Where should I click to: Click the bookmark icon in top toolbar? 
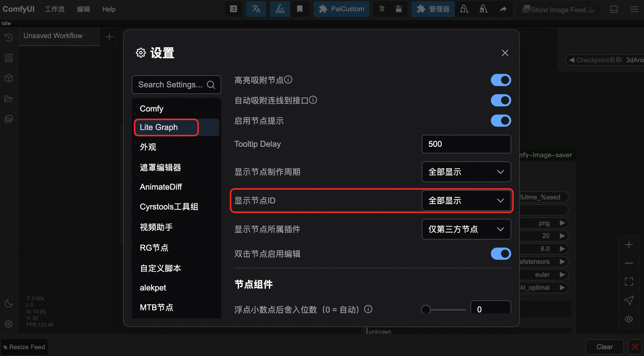click(300, 9)
